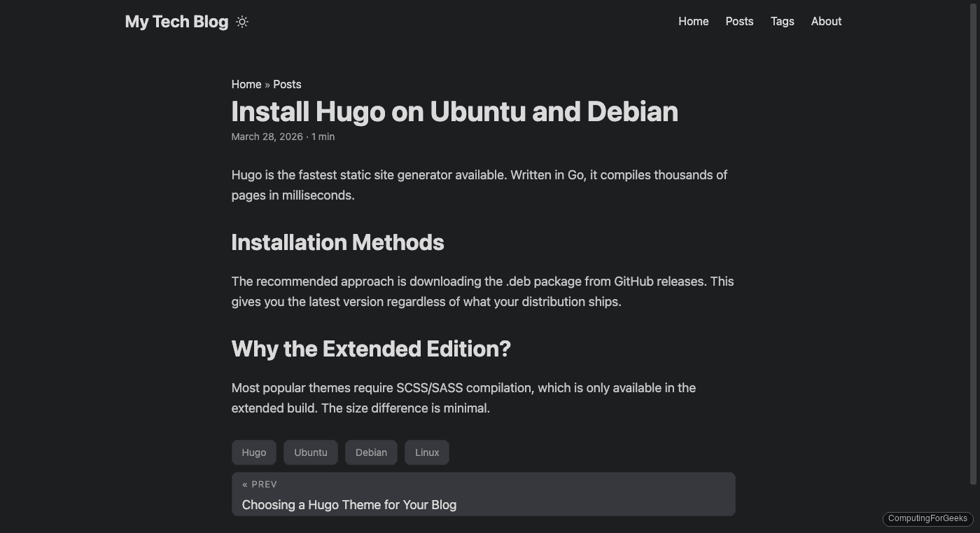Open the Debian tag page
The width and height of the screenshot is (980, 533).
tap(371, 452)
